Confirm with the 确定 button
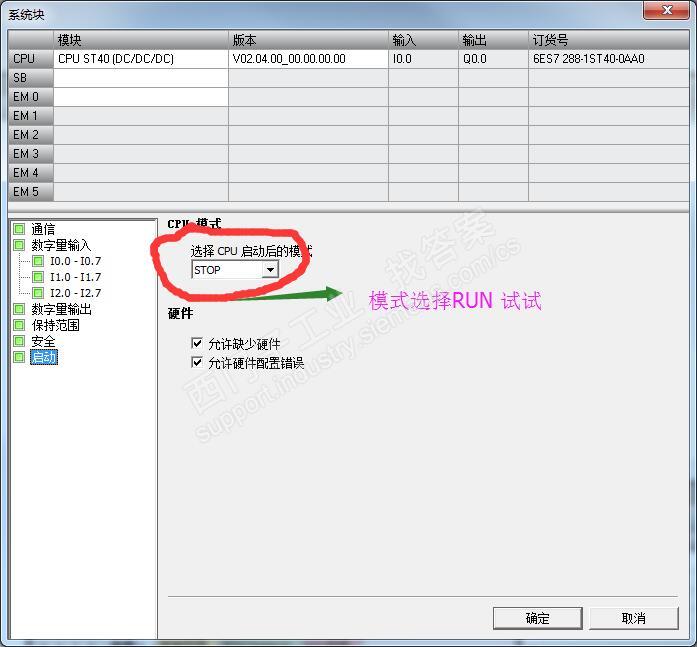The width and height of the screenshot is (697, 647). [537, 618]
